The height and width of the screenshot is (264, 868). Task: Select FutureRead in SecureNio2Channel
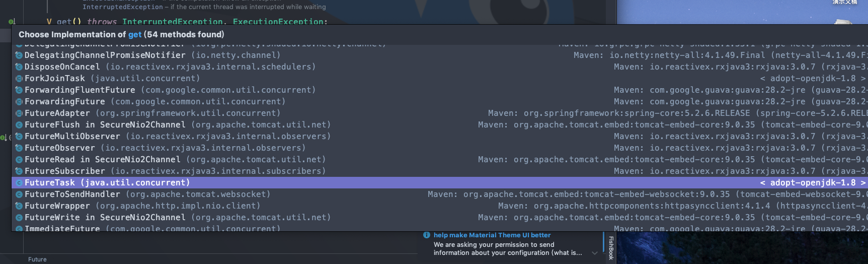(440, 160)
